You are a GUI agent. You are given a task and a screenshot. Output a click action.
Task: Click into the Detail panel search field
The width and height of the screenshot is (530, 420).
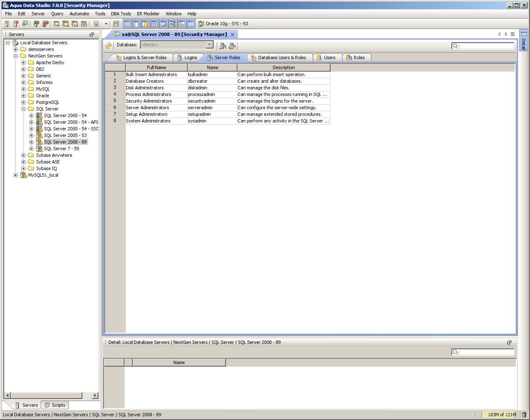pos(483,352)
